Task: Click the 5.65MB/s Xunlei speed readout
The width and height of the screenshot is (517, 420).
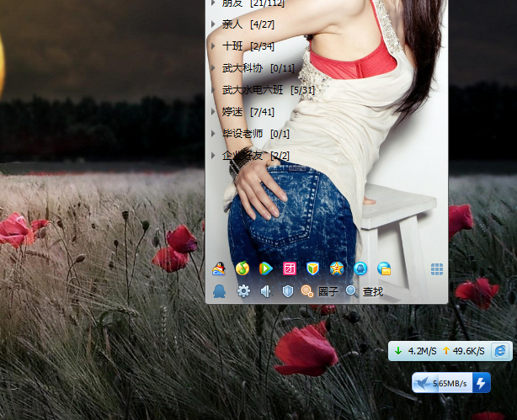Action: coord(450,384)
